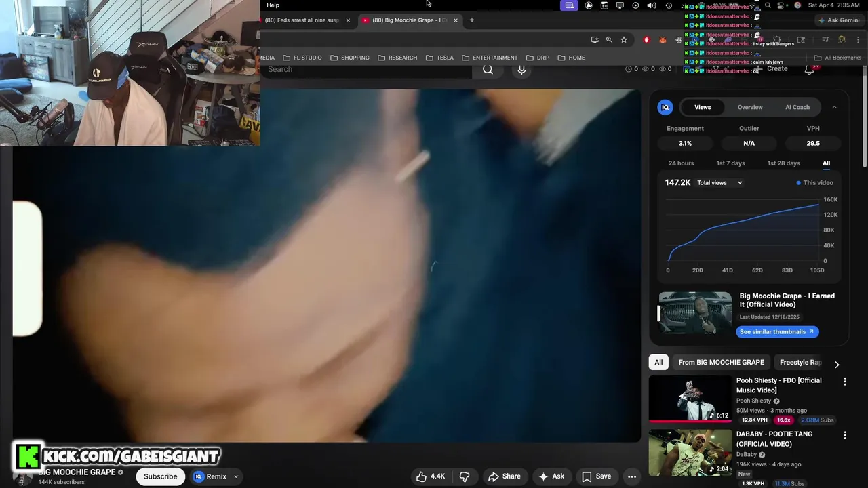The height and width of the screenshot is (488, 868).
Task: Subscribe to BIG MOOCHIE GRAPE channel
Action: tap(161, 476)
